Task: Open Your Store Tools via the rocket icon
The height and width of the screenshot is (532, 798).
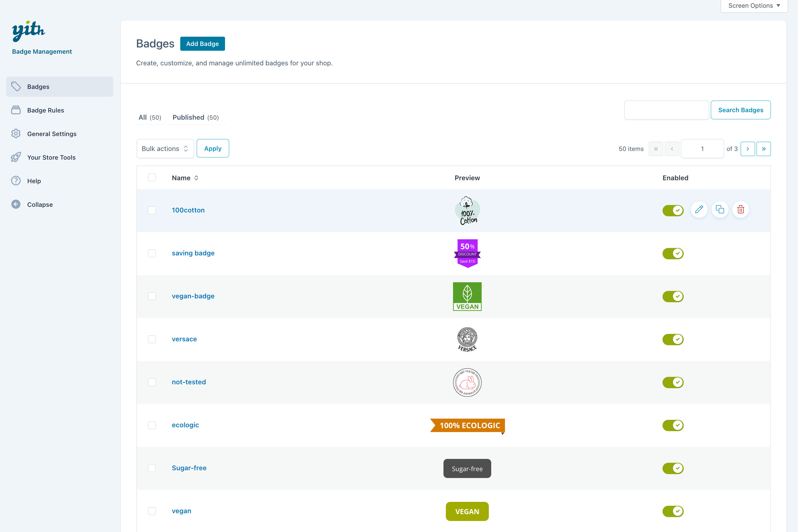Action: coord(16,158)
